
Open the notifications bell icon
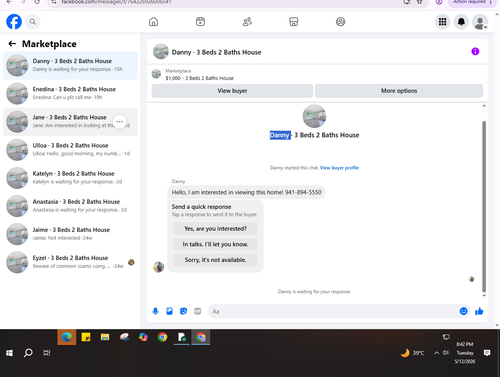coord(461,22)
